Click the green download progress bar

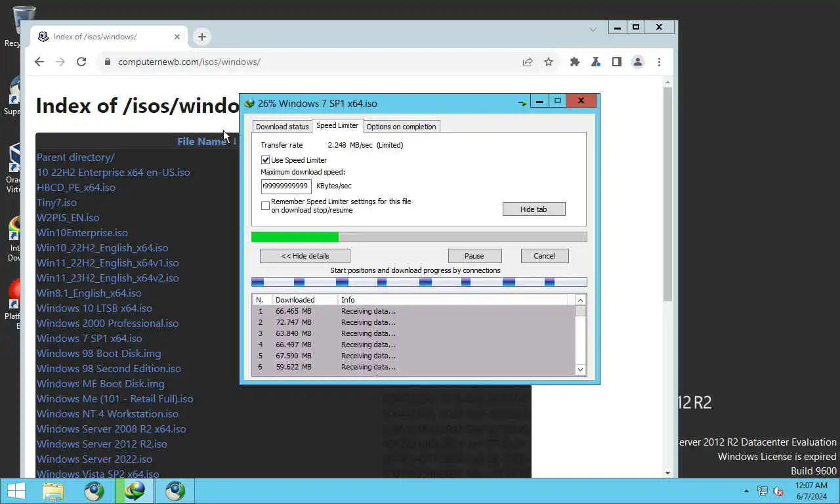pos(419,237)
